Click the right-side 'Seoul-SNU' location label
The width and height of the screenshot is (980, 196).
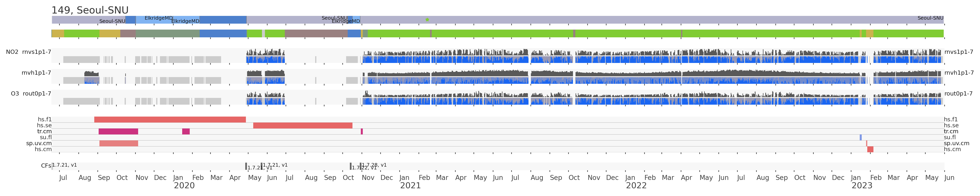[x=930, y=18]
